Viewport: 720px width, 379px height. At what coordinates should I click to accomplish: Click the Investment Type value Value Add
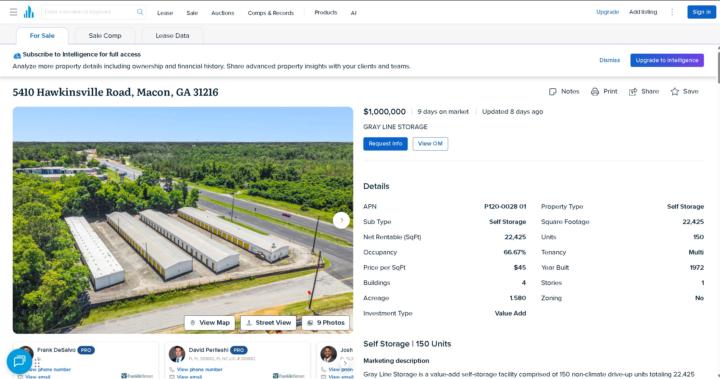coord(510,313)
